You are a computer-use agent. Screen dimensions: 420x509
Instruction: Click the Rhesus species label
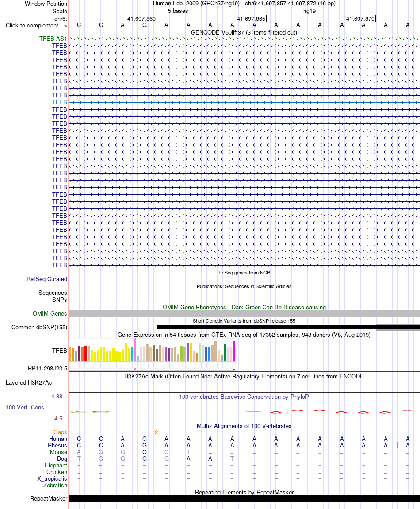57,445
